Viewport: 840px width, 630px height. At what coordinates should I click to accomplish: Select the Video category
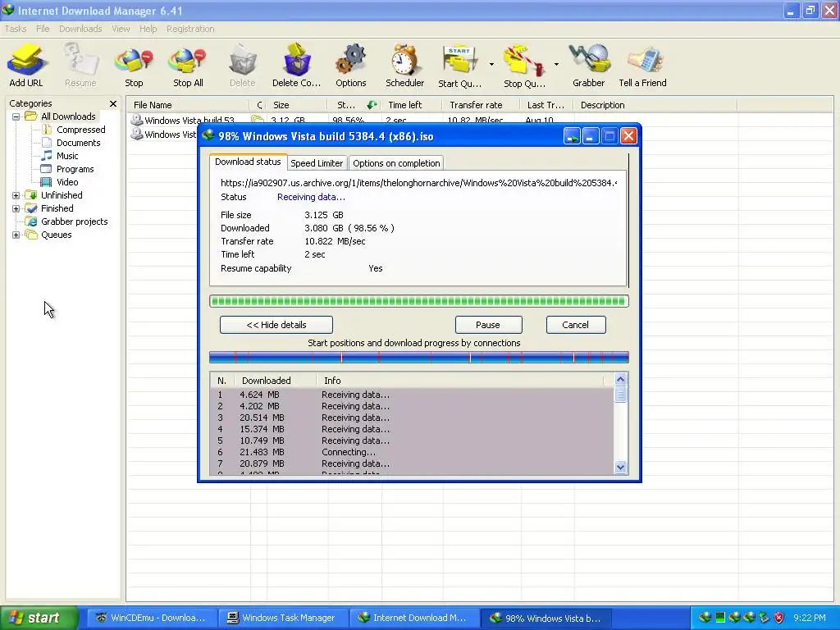67,182
